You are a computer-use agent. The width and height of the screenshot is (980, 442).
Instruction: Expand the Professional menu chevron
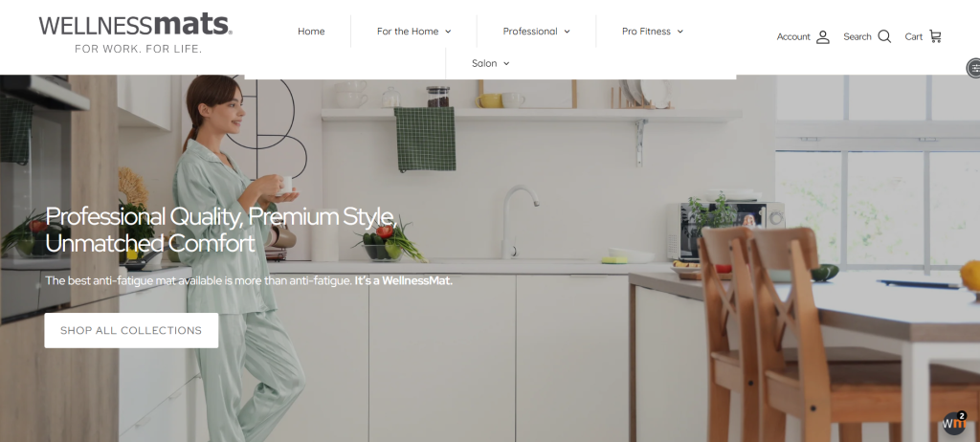pyautogui.click(x=567, y=32)
